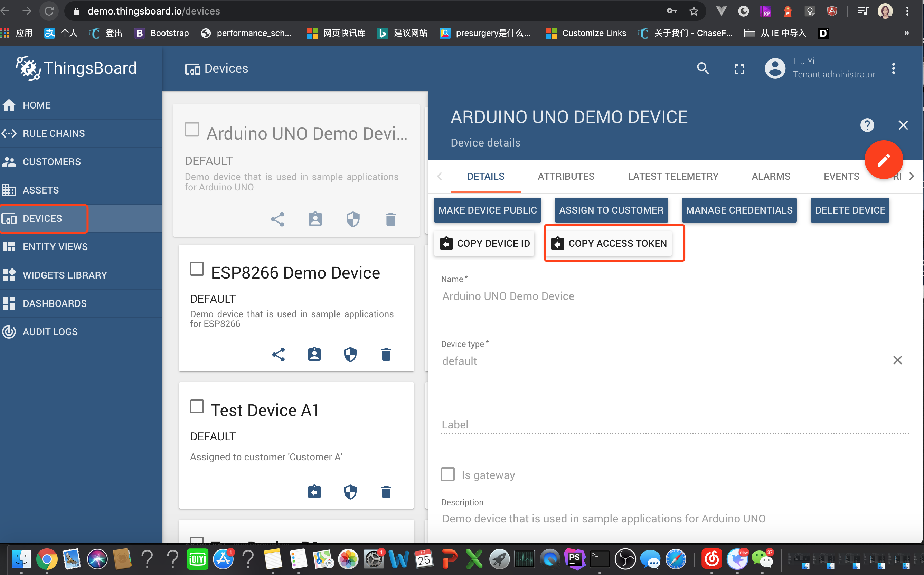This screenshot has height=575, width=924.
Task: Click Delete Device button
Action: (x=850, y=210)
